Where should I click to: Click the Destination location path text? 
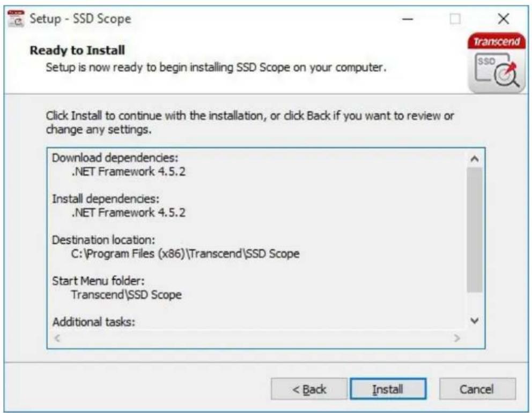click(x=185, y=253)
